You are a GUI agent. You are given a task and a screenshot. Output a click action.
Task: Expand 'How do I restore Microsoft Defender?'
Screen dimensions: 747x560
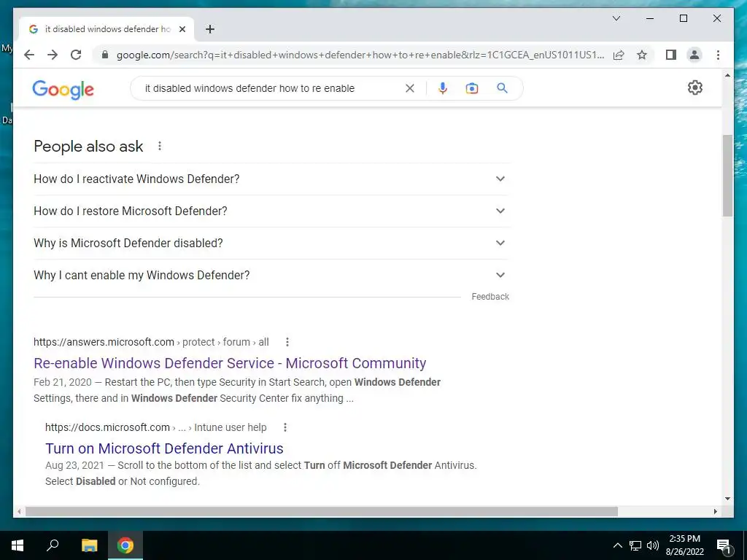pos(271,211)
